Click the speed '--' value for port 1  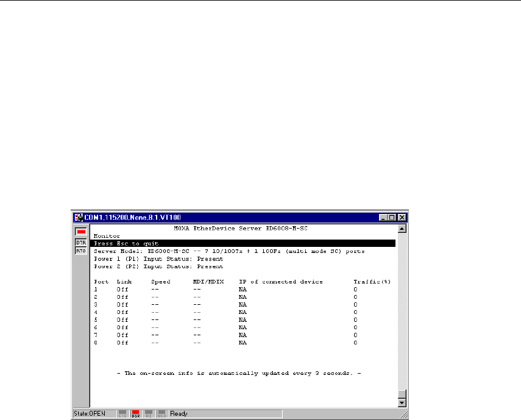click(x=155, y=290)
